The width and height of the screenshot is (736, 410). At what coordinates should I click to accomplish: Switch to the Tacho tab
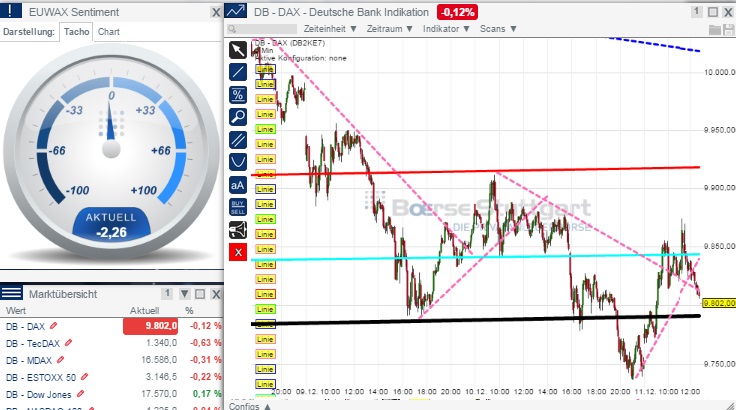tap(77, 31)
